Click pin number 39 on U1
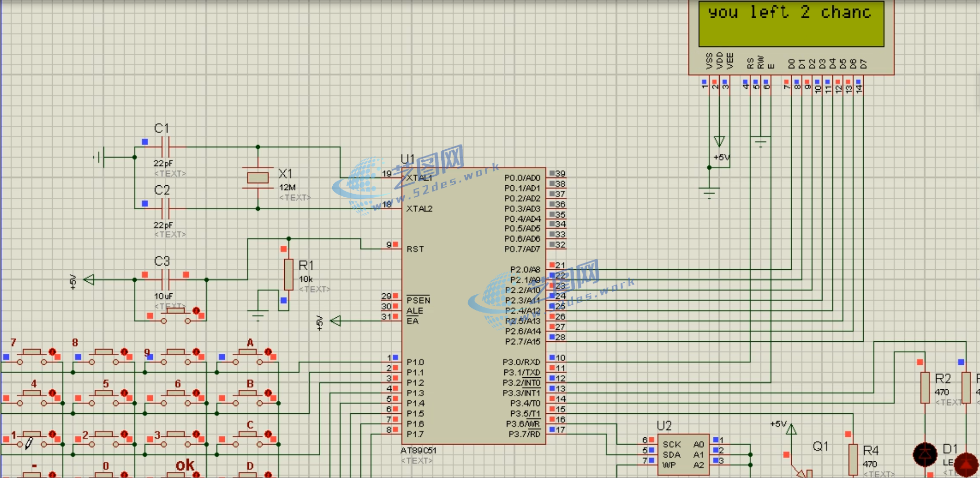Viewport: 980px width, 478px height. click(560, 173)
